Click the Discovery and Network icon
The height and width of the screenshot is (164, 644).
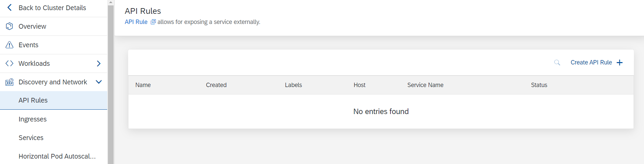tap(9, 82)
